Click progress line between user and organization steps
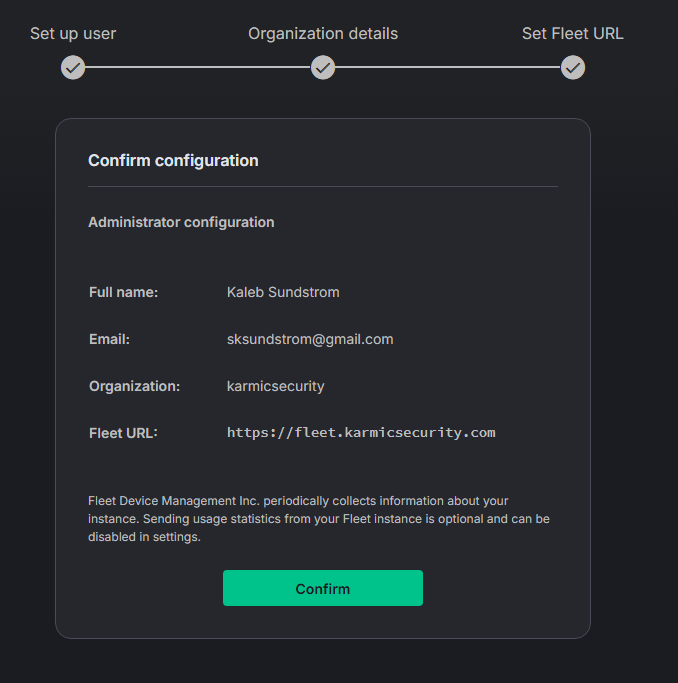Screen dimensions: 678x683 (198, 67)
